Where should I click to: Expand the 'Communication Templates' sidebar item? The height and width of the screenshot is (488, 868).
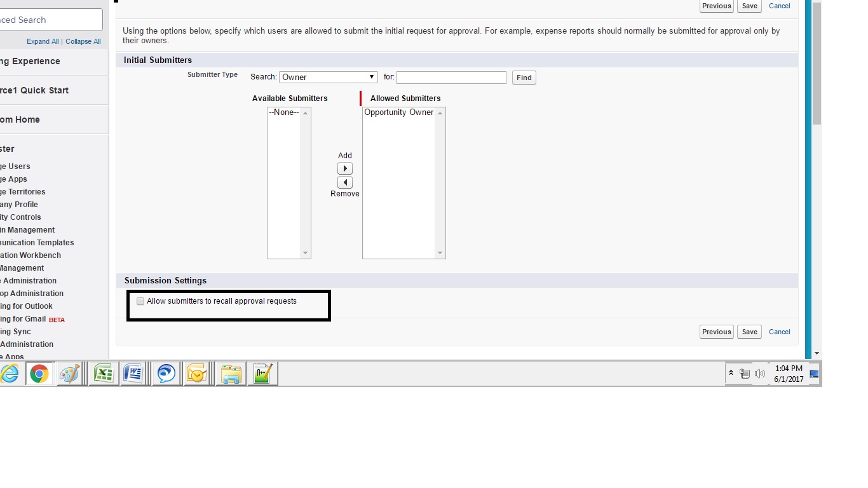[37, 243]
